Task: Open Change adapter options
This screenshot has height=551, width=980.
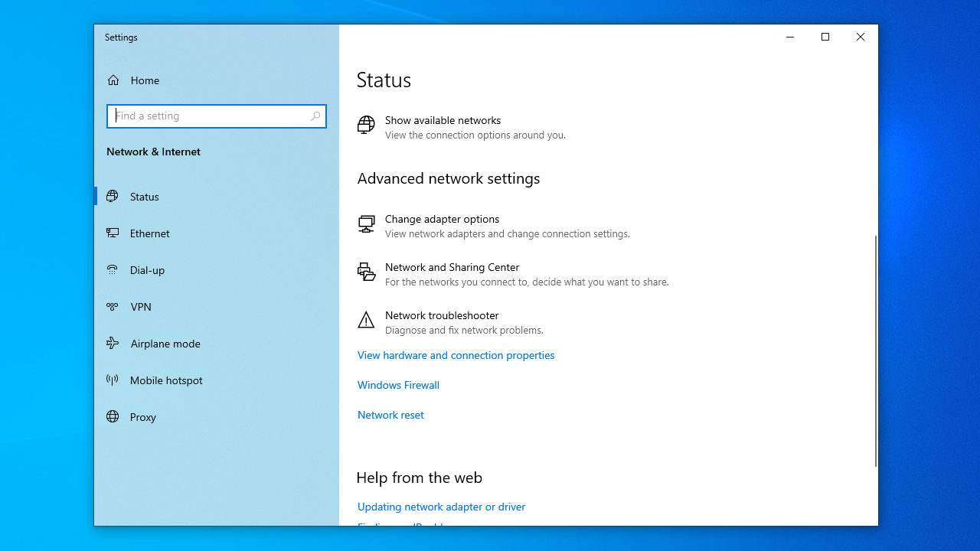Action: tap(493, 226)
